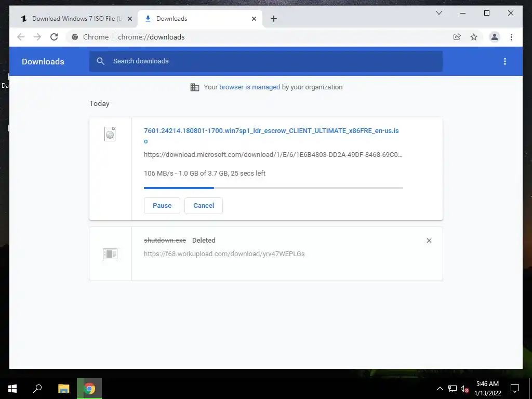Open the tab search chevron

[438, 13]
